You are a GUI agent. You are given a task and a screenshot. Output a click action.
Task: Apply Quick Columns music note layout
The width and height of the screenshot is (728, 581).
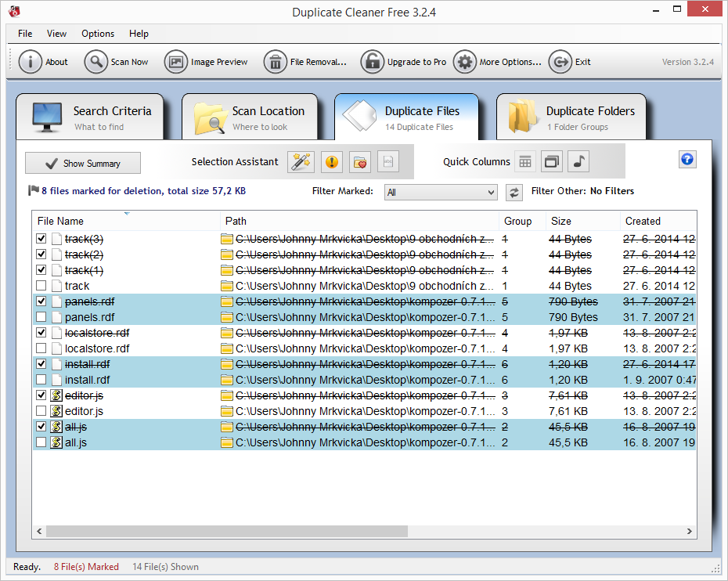click(x=578, y=162)
